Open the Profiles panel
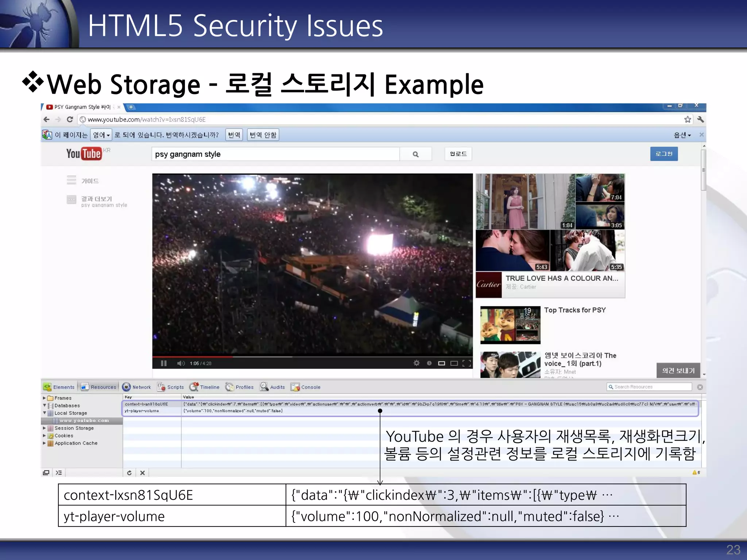Viewport: 747px width, 560px height. (x=240, y=387)
